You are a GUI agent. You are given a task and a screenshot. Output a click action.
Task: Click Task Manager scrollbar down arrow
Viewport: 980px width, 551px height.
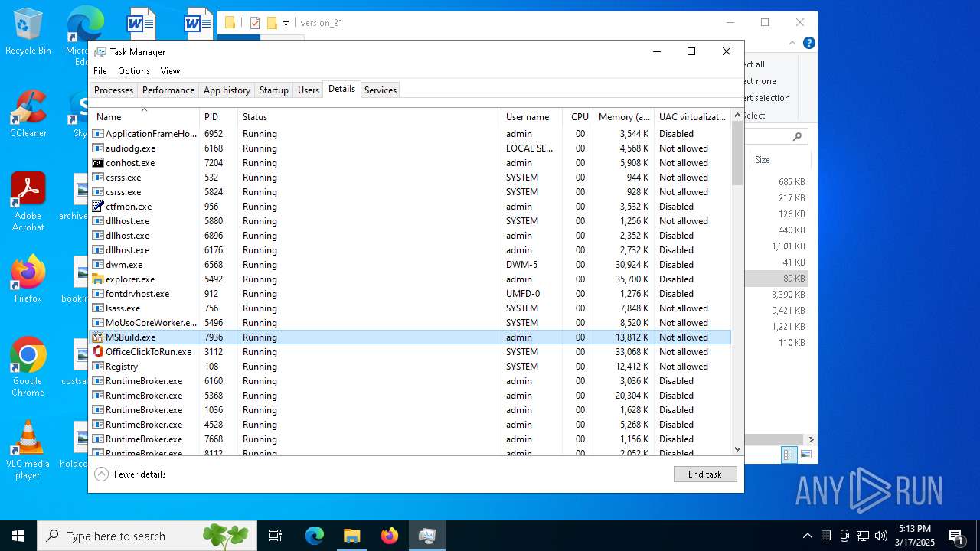tap(738, 449)
